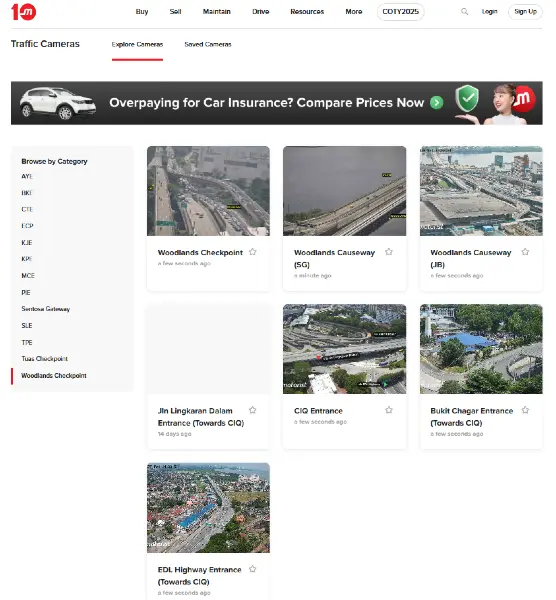The height and width of the screenshot is (600, 556).
Task: Select CTE category
Action: pos(27,209)
